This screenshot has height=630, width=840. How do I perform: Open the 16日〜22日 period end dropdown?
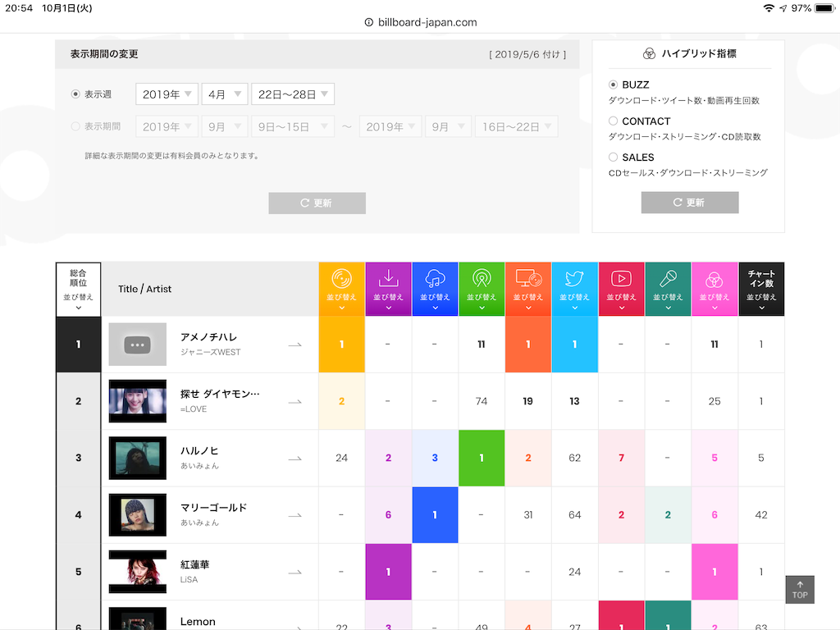tap(517, 127)
